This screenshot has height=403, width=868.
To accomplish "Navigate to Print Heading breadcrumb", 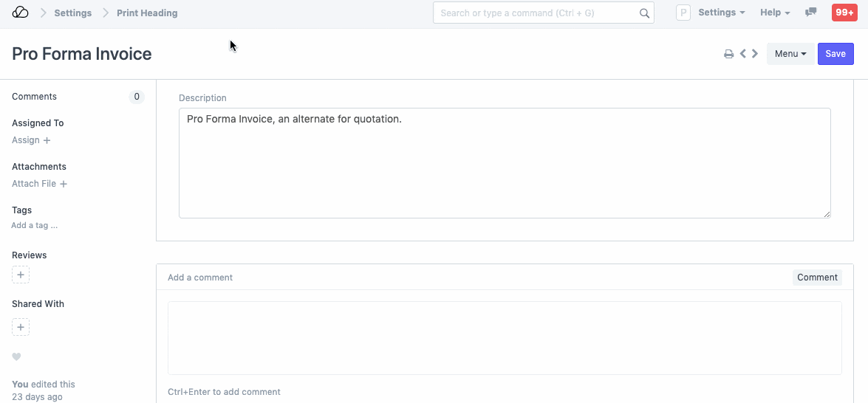I will 147,13.
